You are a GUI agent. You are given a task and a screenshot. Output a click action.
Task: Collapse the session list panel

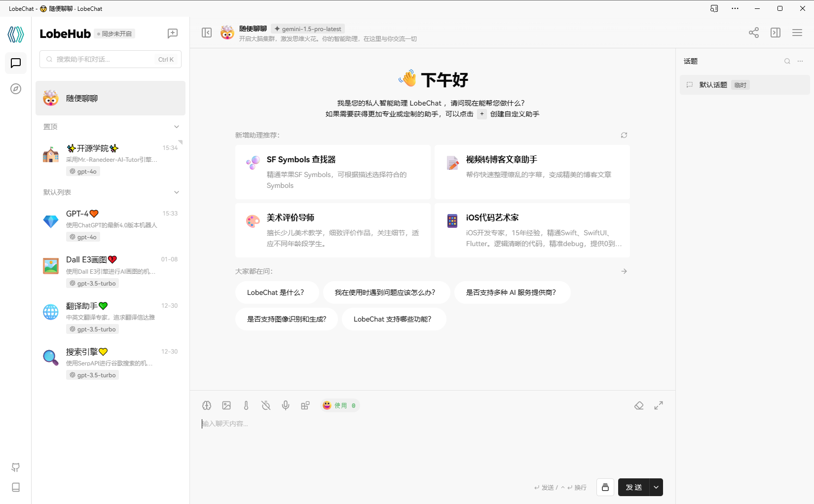(207, 33)
